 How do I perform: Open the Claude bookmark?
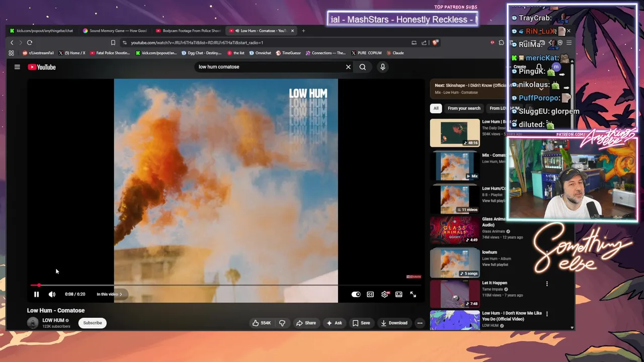394,53
